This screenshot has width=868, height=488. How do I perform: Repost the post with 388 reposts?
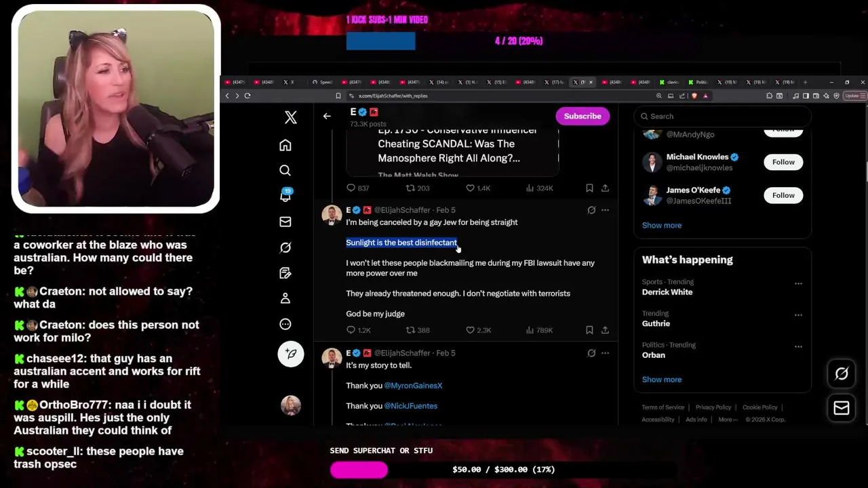(x=418, y=330)
